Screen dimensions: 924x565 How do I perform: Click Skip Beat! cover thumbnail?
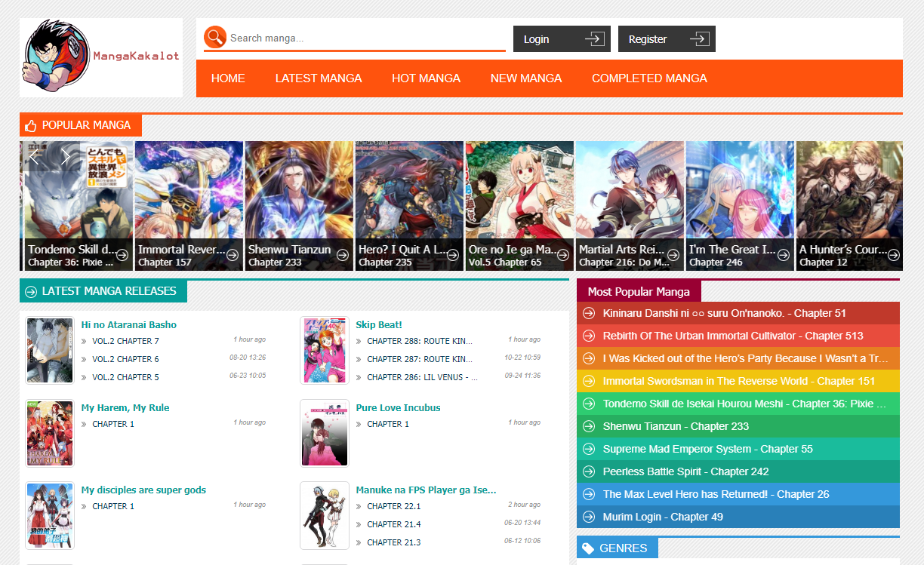point(325,351)
